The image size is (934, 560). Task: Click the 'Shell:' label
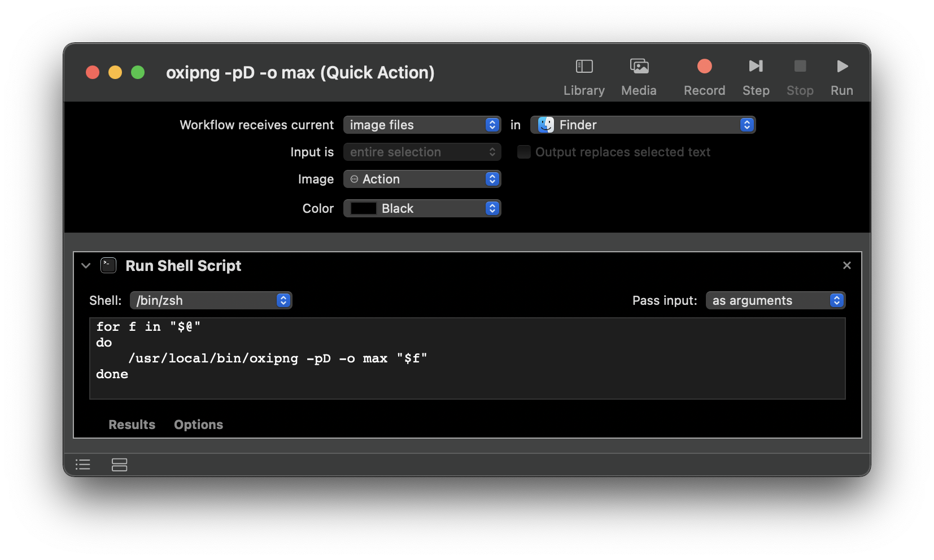(105, 300)
